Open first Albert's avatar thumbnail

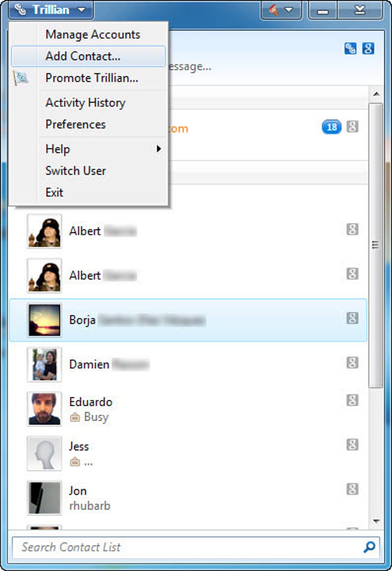tap(44, 231)
